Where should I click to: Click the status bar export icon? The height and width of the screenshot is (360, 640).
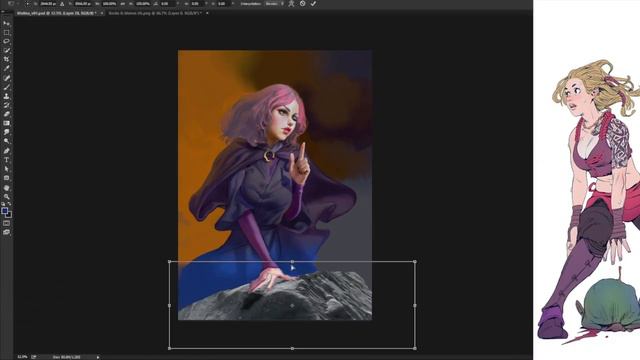(x=34, y=357)
